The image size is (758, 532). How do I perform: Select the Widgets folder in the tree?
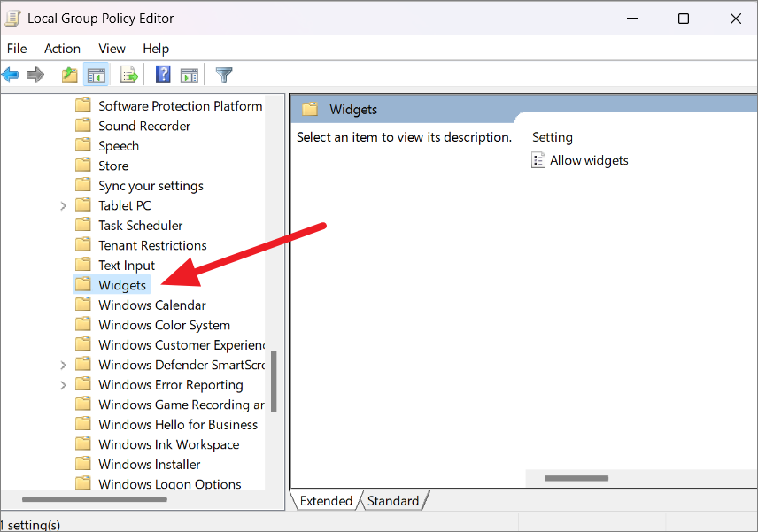click(122, 285)
